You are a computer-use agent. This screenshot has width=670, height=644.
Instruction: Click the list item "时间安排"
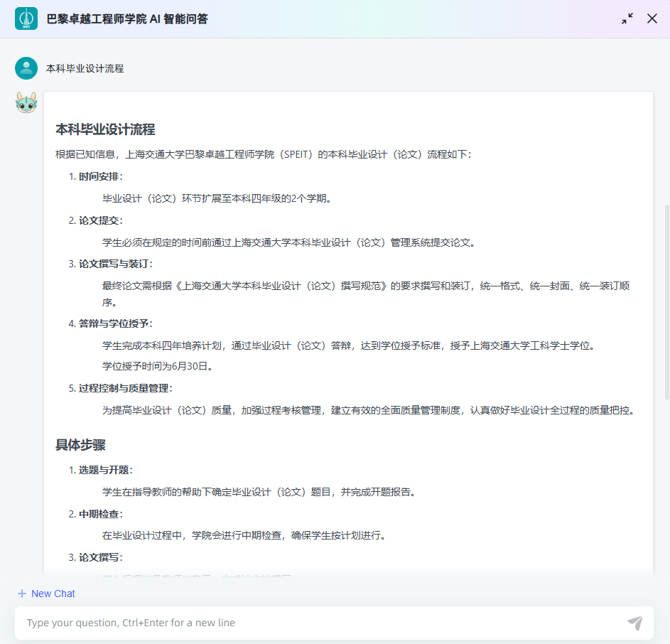pyautogui.click(x=100, y=176)
